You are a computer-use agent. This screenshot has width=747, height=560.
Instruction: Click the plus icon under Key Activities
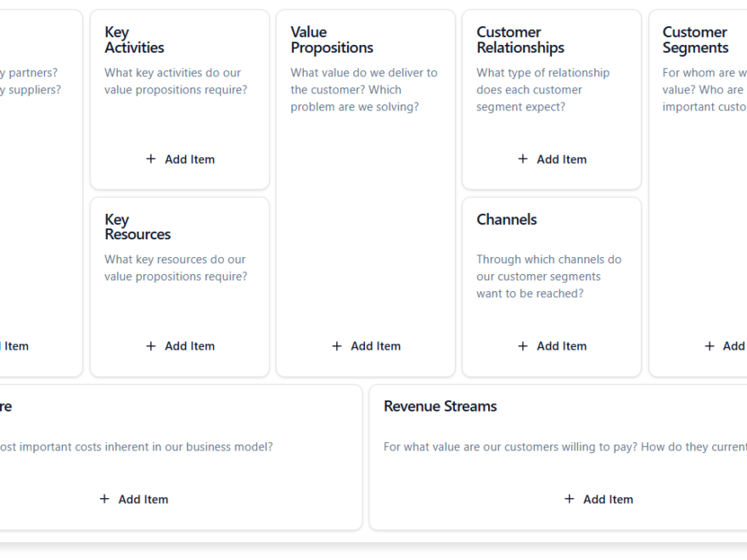tap(150, 159)
